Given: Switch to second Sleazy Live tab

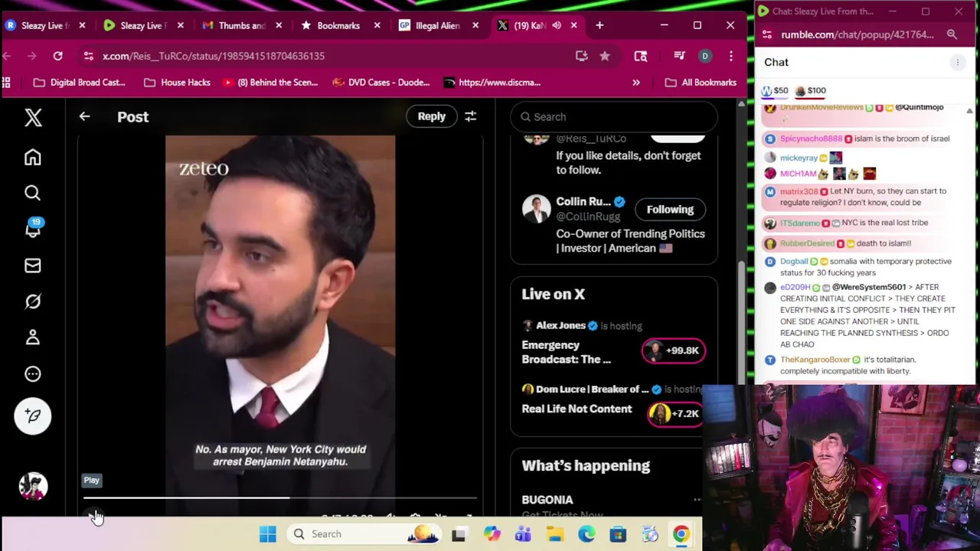Looking at the screenshot, I should pos(143,25).
